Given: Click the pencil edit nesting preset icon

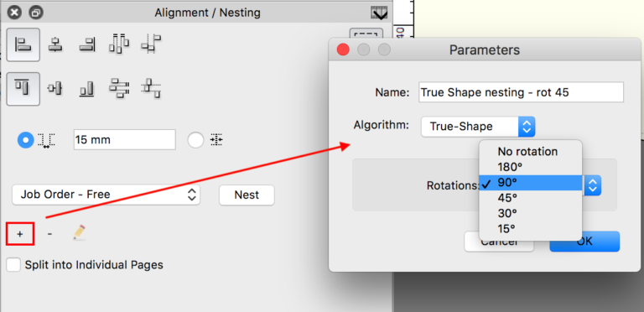Looking at the screenshot, I should tap(80, 233).
